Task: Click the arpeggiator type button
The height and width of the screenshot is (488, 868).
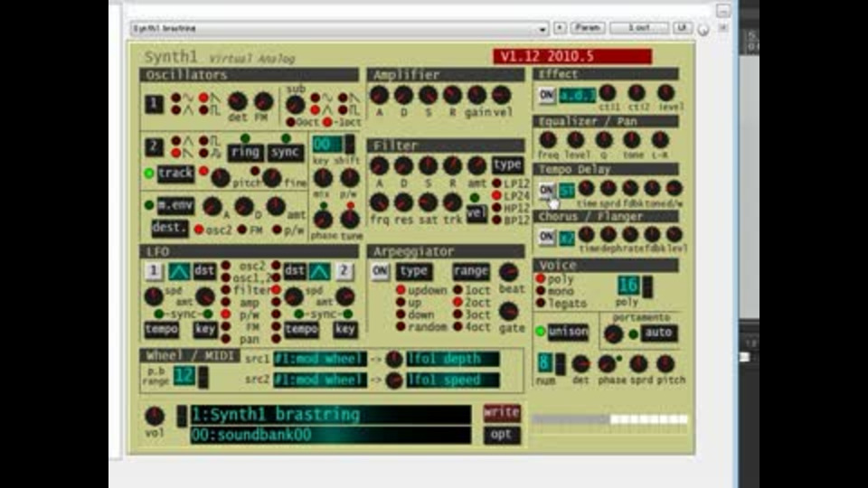Action: point(413,271)
